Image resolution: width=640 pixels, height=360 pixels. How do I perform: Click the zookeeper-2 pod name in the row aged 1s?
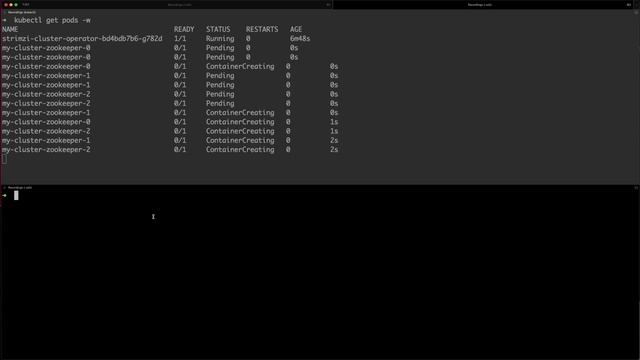tap(46, 131)
